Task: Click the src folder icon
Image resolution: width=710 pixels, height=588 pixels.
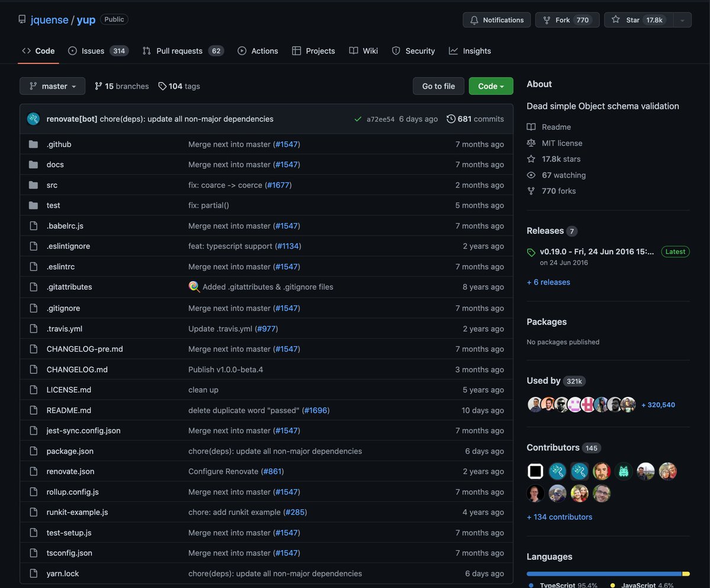Action: pos(33,185)
